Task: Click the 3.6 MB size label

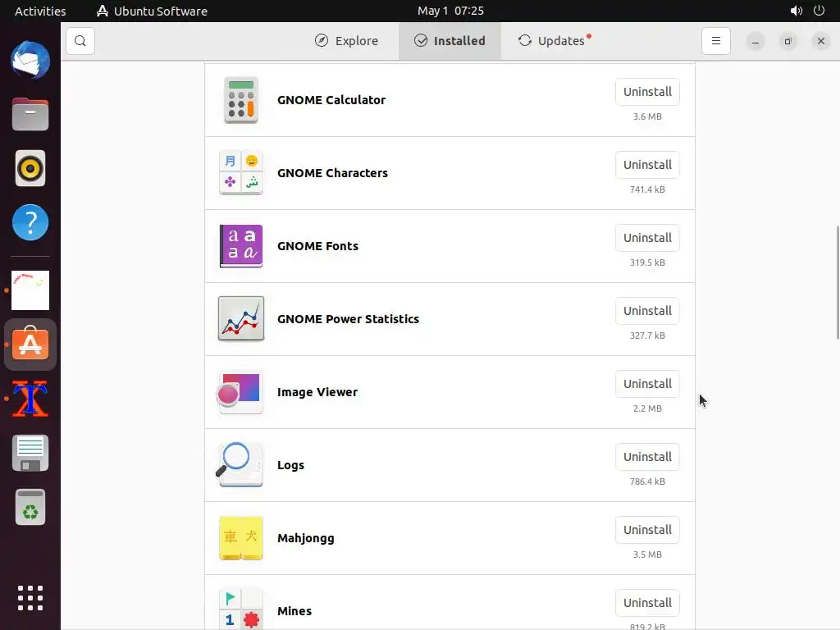Action: click(647, 116)
